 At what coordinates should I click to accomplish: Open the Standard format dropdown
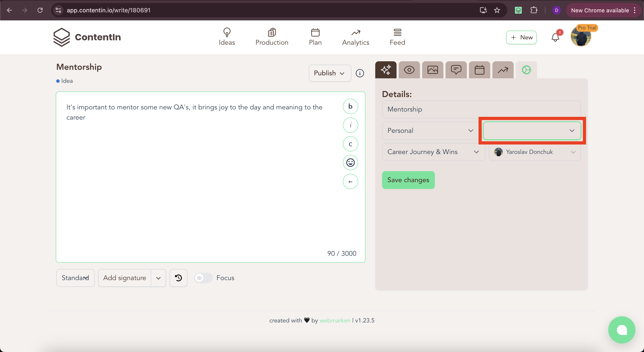pos(75,278)
